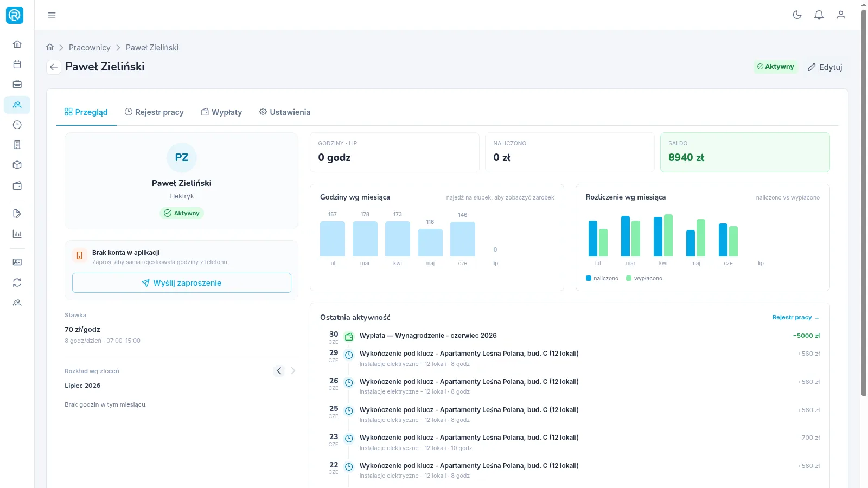Toggle the hamburger sidebar menu

(52, 15)
